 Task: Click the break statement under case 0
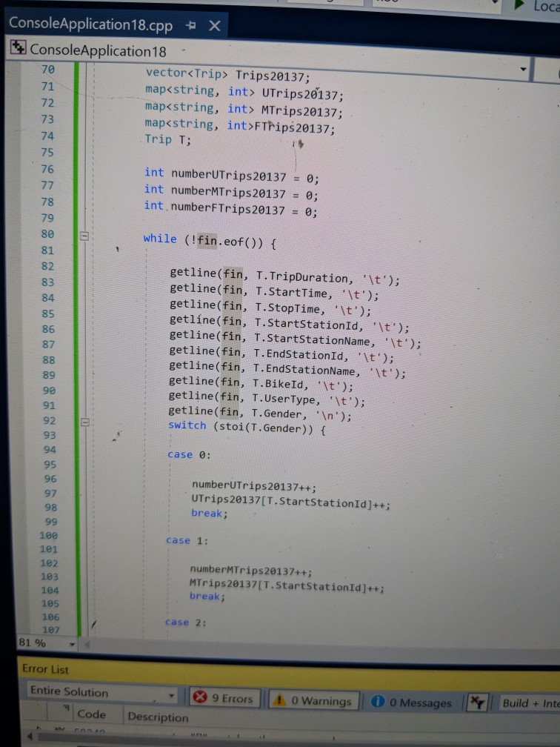tap(210, 513)
